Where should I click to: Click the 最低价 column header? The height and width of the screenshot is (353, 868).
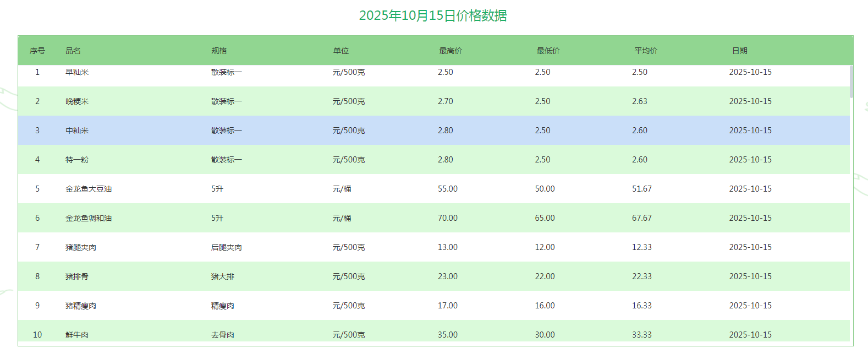(x=548, y=51)
